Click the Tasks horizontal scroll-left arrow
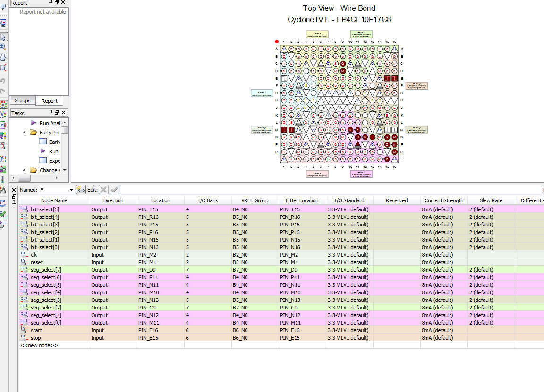 point(13,178)
